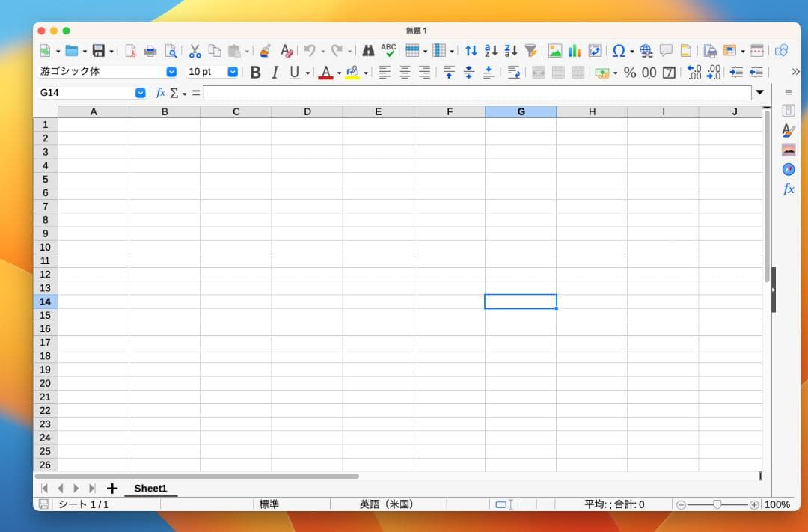Click the scissors Cut icon
This screenshot has height=532, width=808.
pos(195,51)
